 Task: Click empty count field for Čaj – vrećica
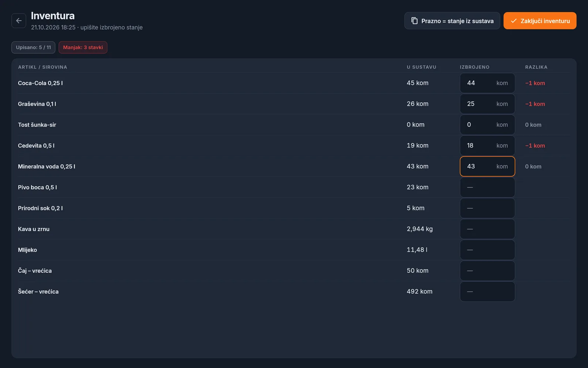coord(487,271)
